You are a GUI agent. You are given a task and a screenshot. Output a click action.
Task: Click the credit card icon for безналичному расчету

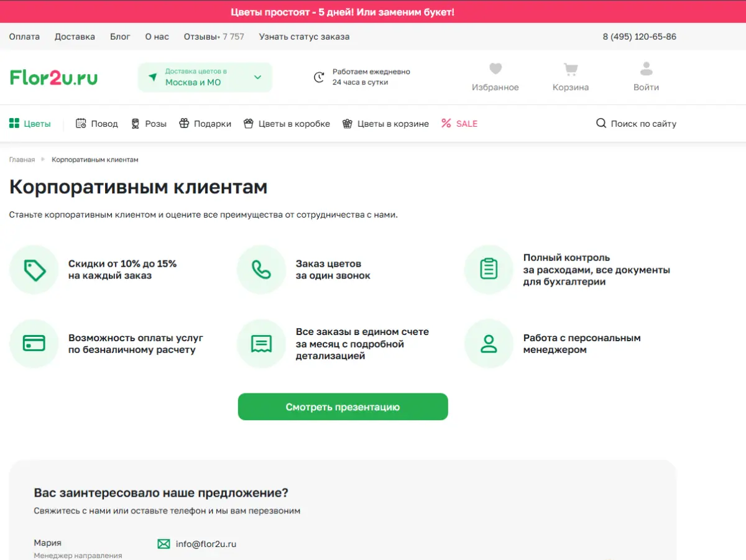34,344
